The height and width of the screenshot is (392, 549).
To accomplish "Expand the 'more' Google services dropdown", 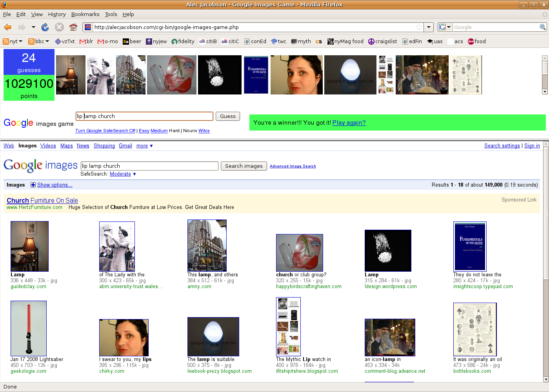I will tap(144, 146).
